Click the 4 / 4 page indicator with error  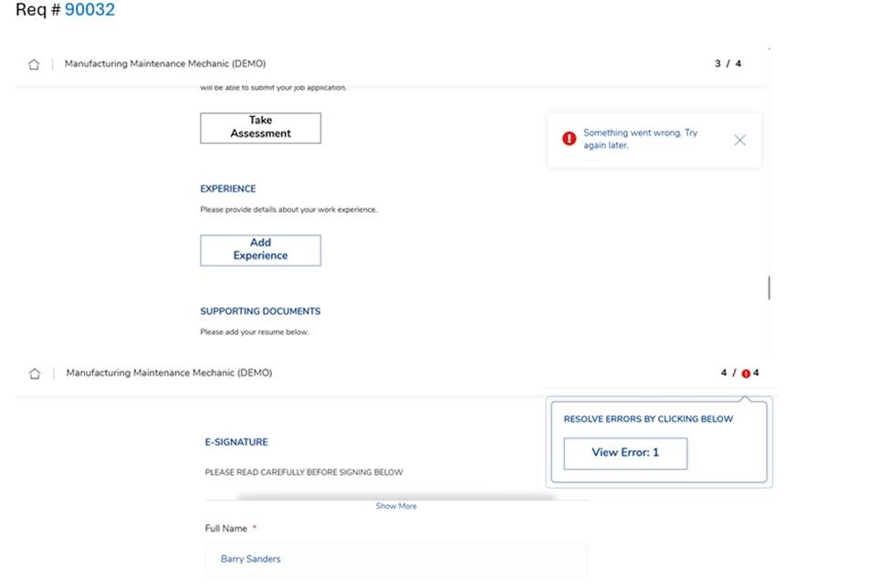pos(735,373)
